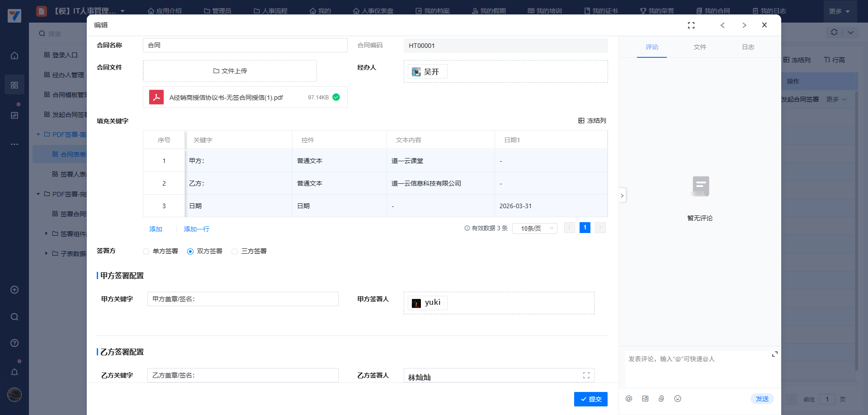The height and width of the screenshot is (415, 868).
Task: Click the 提交 submit button
Action: 590,399
